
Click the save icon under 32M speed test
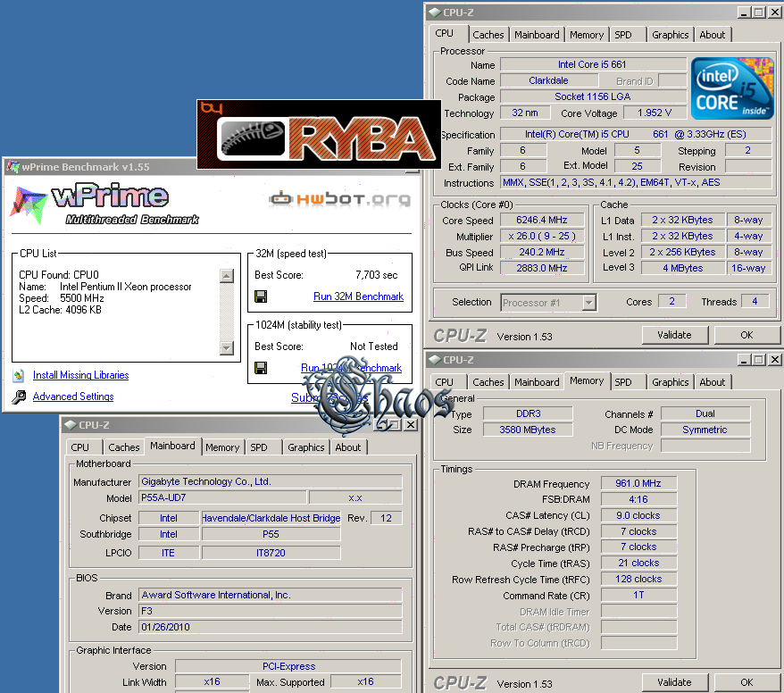(261, 296)
